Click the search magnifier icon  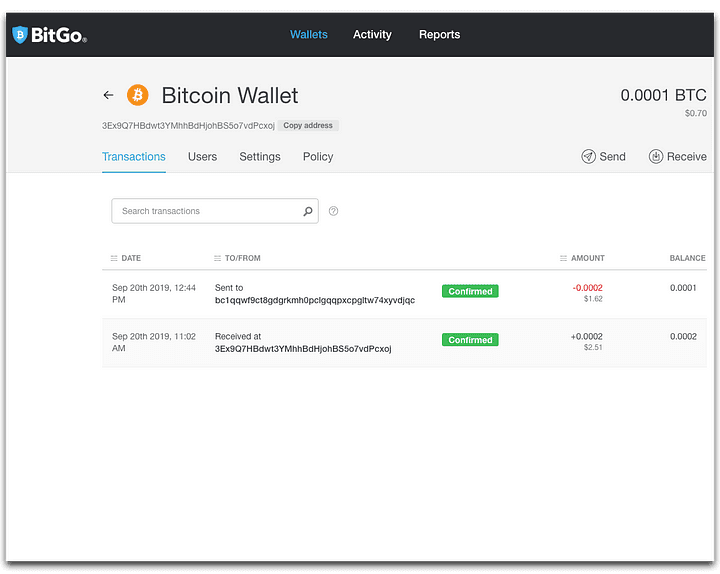pyautogui.click(x=308, y=211)
